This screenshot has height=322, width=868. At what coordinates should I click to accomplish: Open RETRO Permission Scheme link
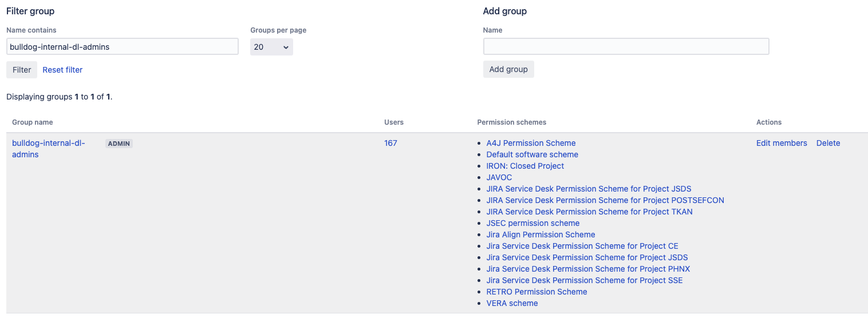(x=536, y=292)
